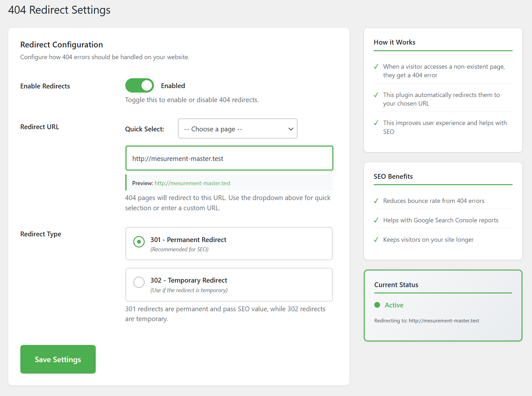532x396 pixels.
Task: Click the Active status text
Action: (x=394, y=305)
